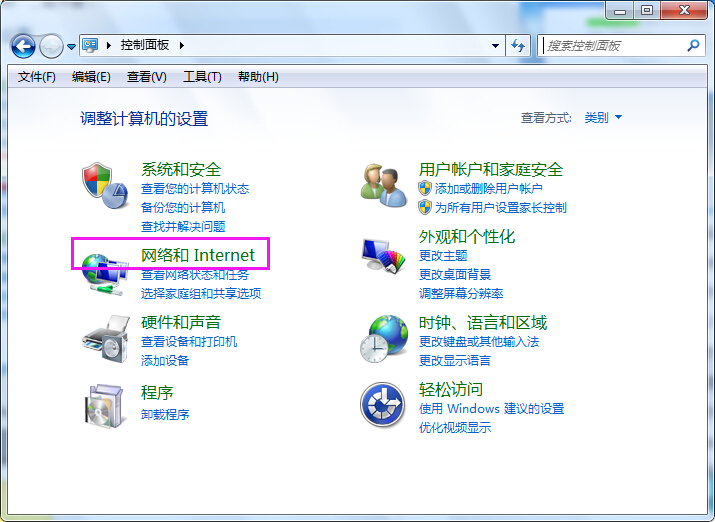Click the Programs disc box icon
Screen dimensions: 715x522
tap(105, 406)
